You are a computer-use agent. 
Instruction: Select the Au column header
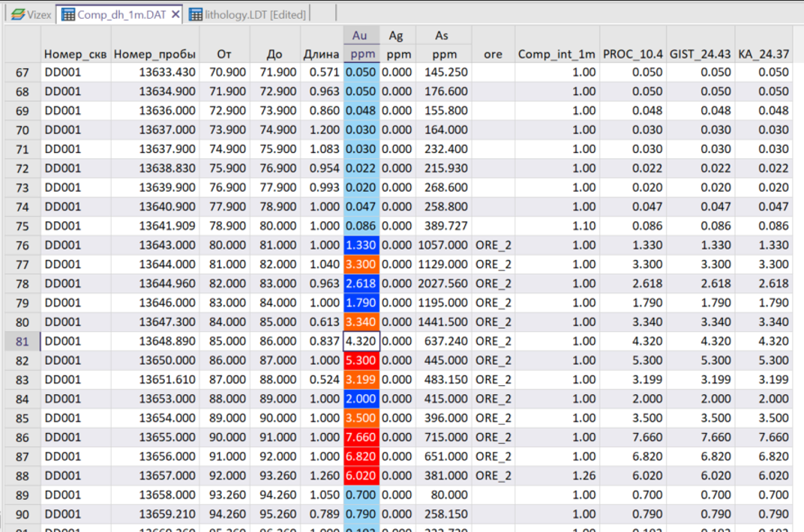[361, 35]
